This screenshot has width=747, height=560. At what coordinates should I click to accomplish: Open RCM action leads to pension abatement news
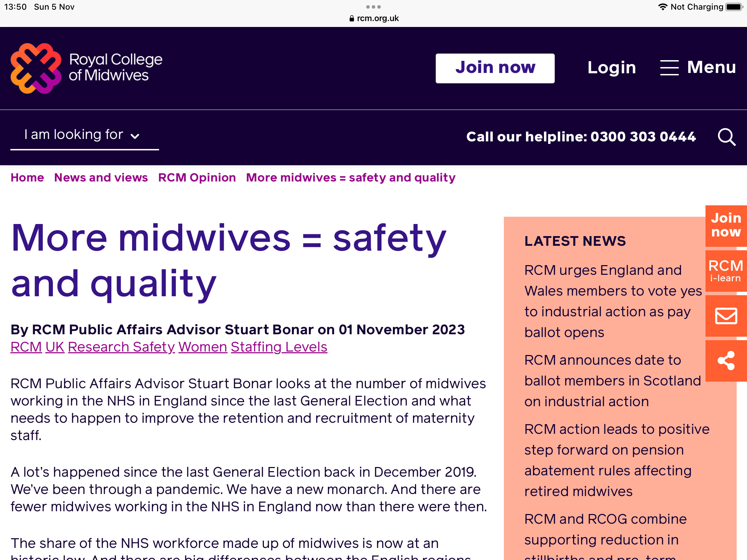pyautogui.click(x=617, y=460)
